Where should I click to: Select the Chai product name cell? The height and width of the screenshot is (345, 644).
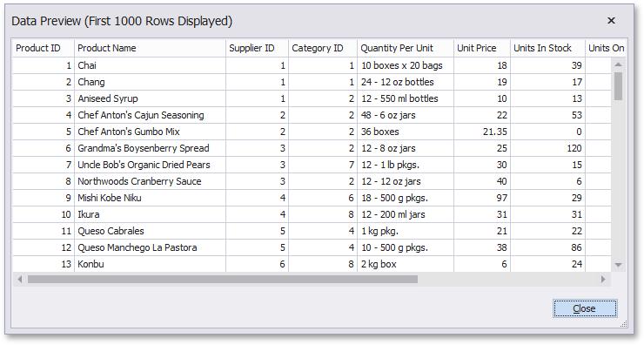pyautogui.click(x=150, y=65)
